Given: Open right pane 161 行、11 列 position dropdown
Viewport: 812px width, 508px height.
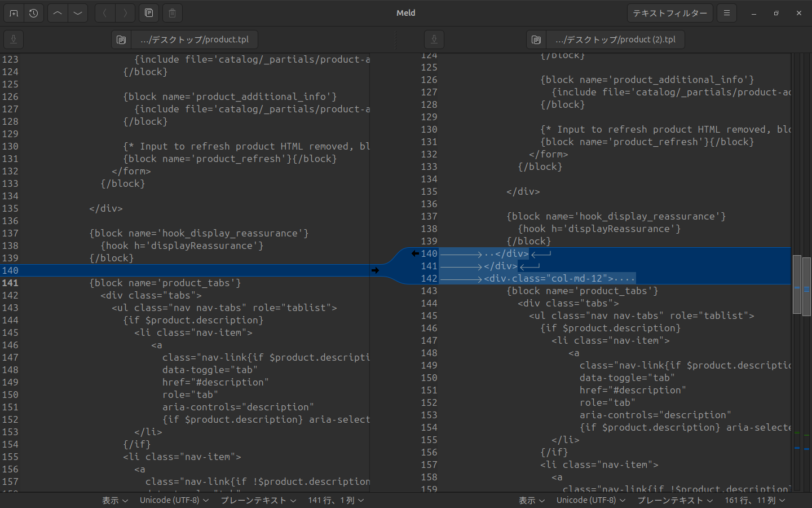Looking at the screenshot, I should 755,500.
